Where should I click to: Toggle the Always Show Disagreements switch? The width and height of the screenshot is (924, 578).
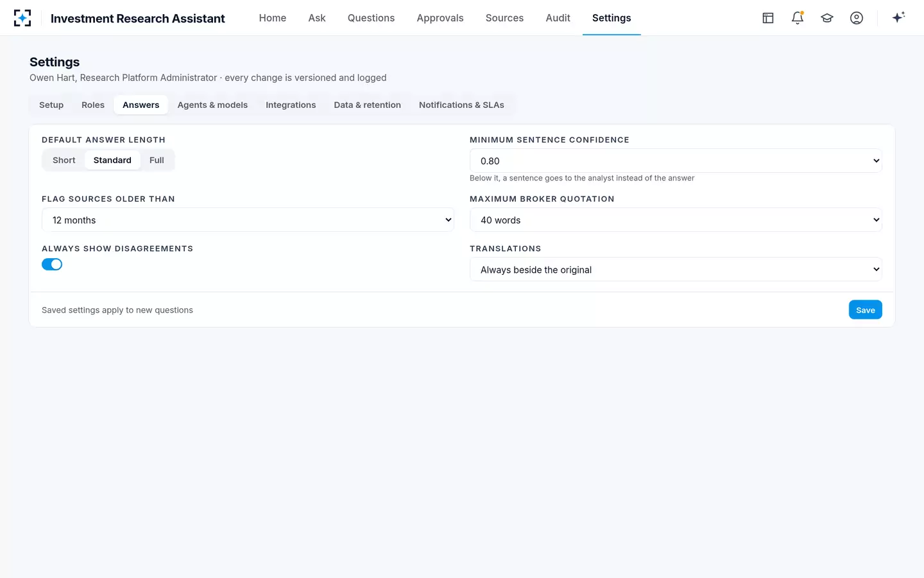point(52,264)
